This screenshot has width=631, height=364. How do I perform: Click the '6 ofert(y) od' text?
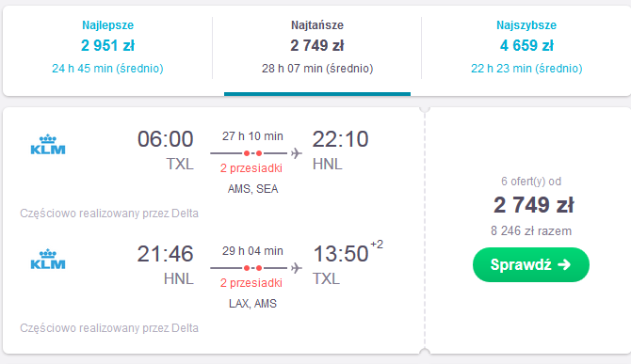click(531, 182)
